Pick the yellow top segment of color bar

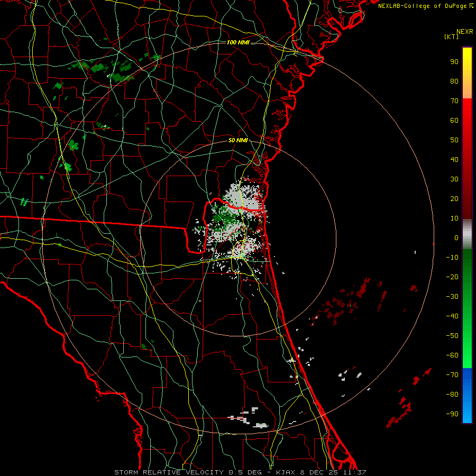click(467, 73)
